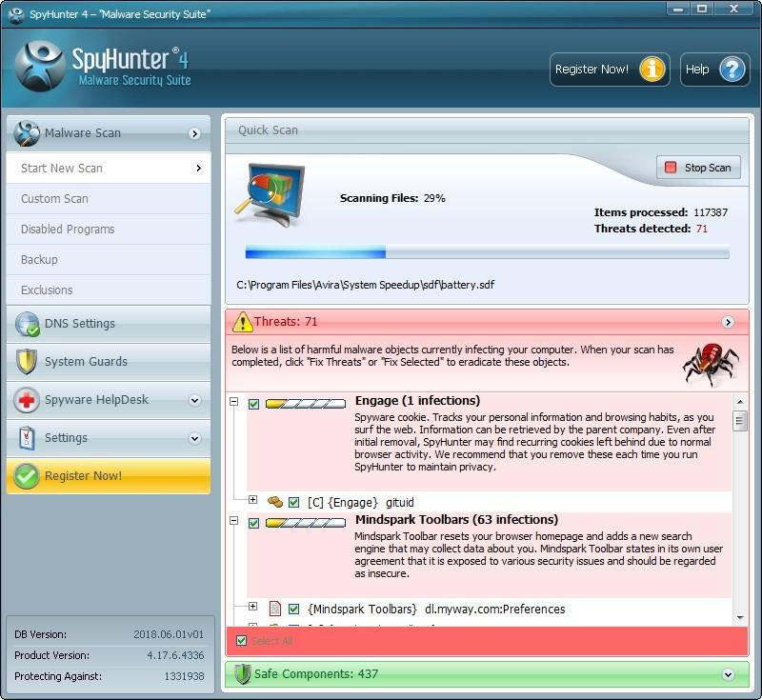The image size is (762, 700).
Task: Click the Quick Scan panel title
Action: click(268, 130)
